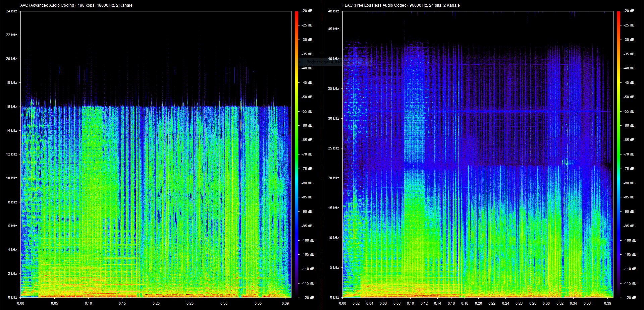Select the '14 kHz' frequency axis label

[x=11, y=130]
